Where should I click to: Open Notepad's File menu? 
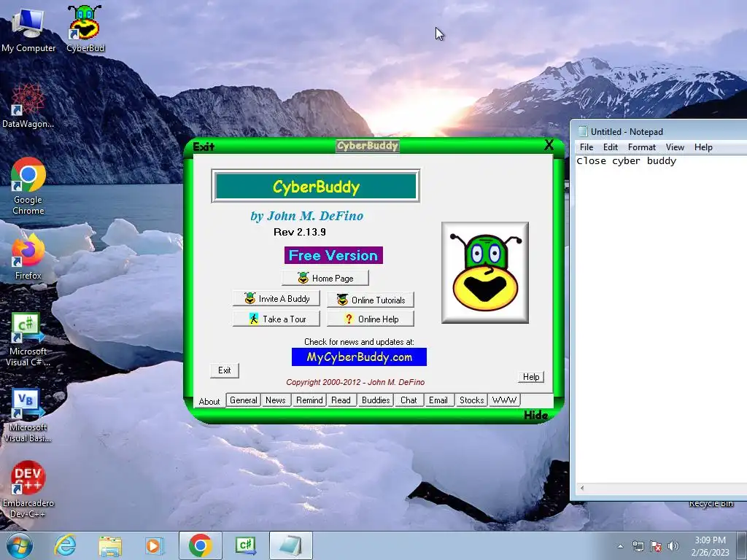click(x=587, y=147)
